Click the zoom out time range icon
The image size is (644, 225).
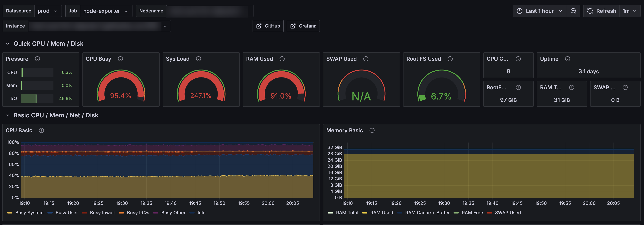573,11
